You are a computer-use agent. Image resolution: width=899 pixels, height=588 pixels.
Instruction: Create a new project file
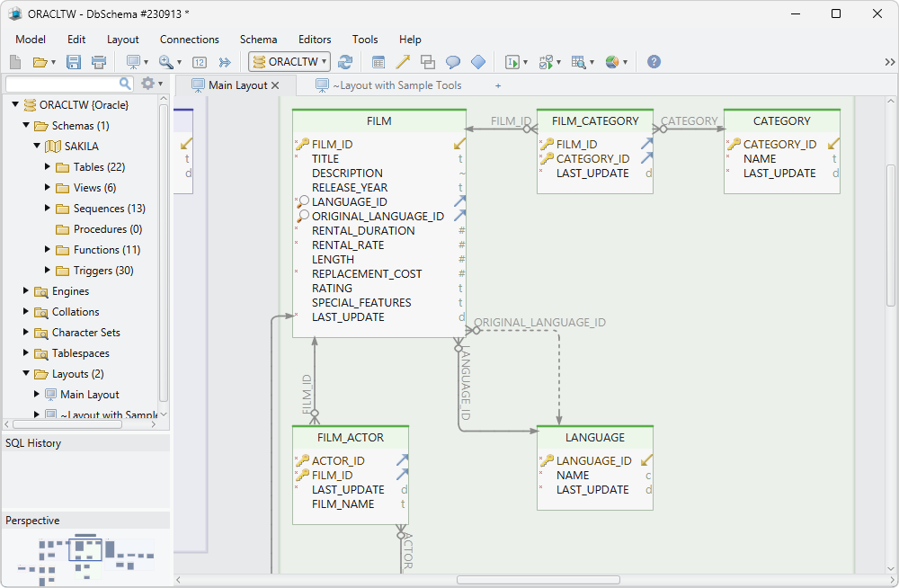(x=13, y=62)
